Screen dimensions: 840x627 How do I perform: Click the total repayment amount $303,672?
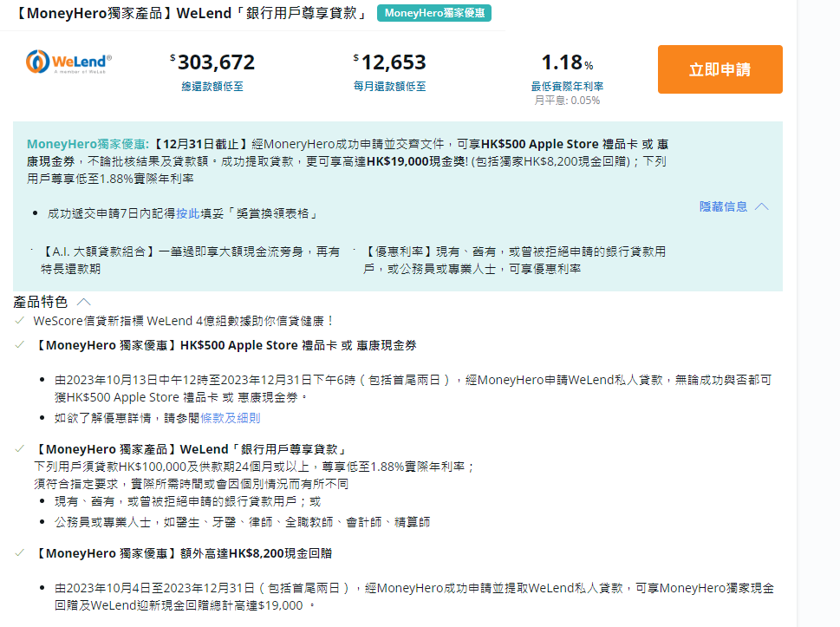[212, 62]
